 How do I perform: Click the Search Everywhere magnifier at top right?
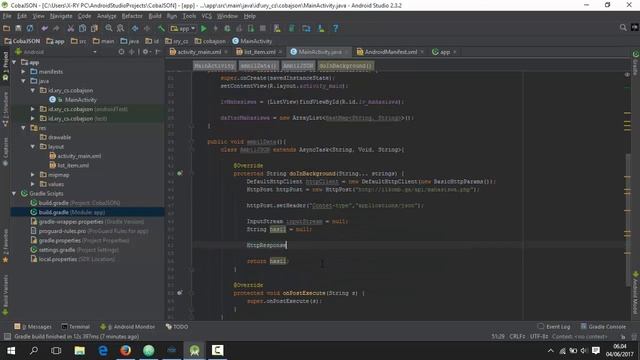(x=623, y=28)
